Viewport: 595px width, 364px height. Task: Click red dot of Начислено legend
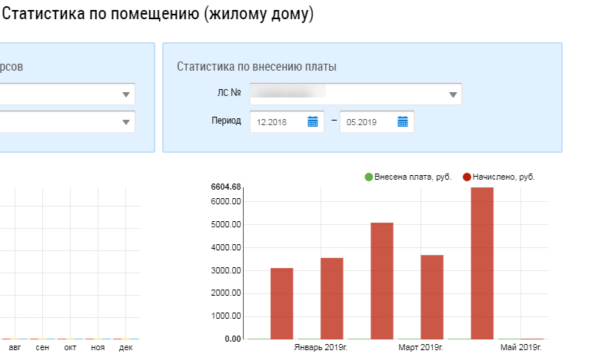click(467, 177)
